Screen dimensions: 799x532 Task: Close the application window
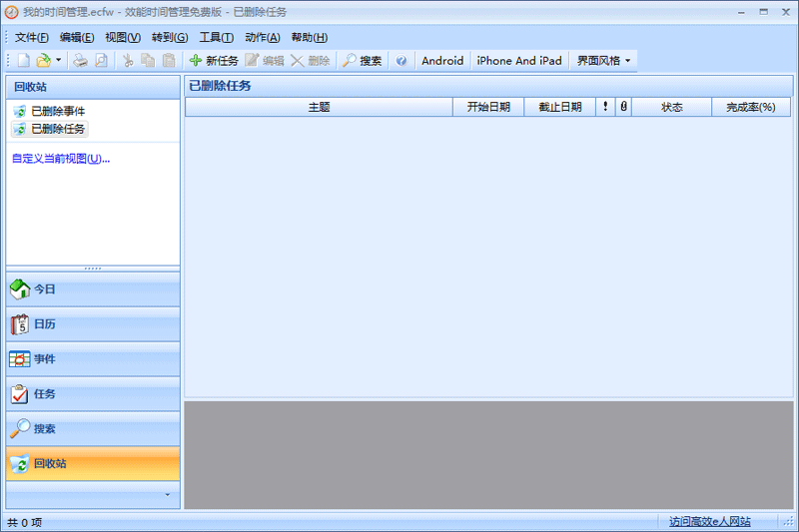(x=786, y=12)
